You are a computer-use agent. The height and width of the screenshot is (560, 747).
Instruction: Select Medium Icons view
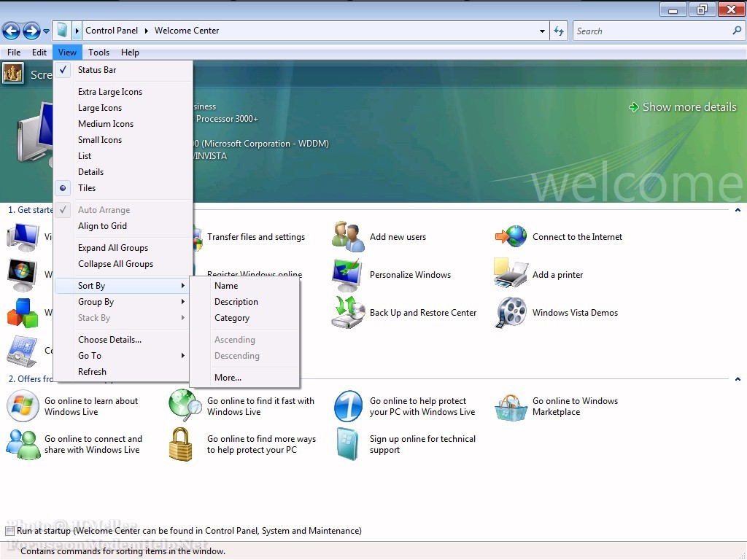coord(123,124)
